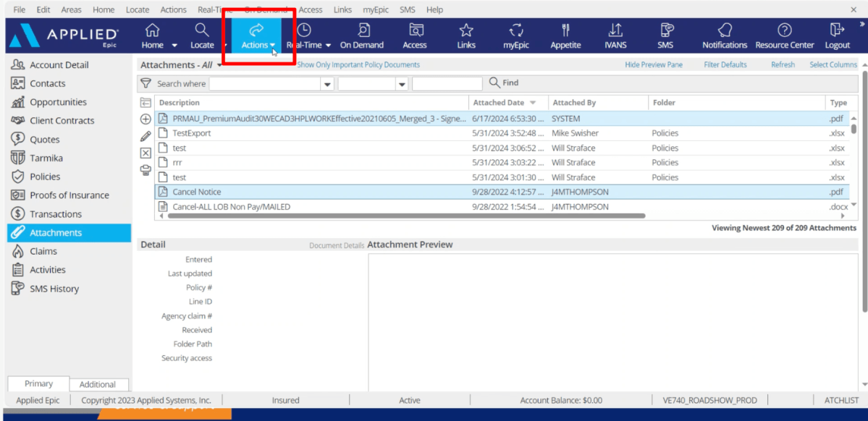Open the Home toolbar icon
Viewport: 868px width, 421px height.
(x=152, y=30)
